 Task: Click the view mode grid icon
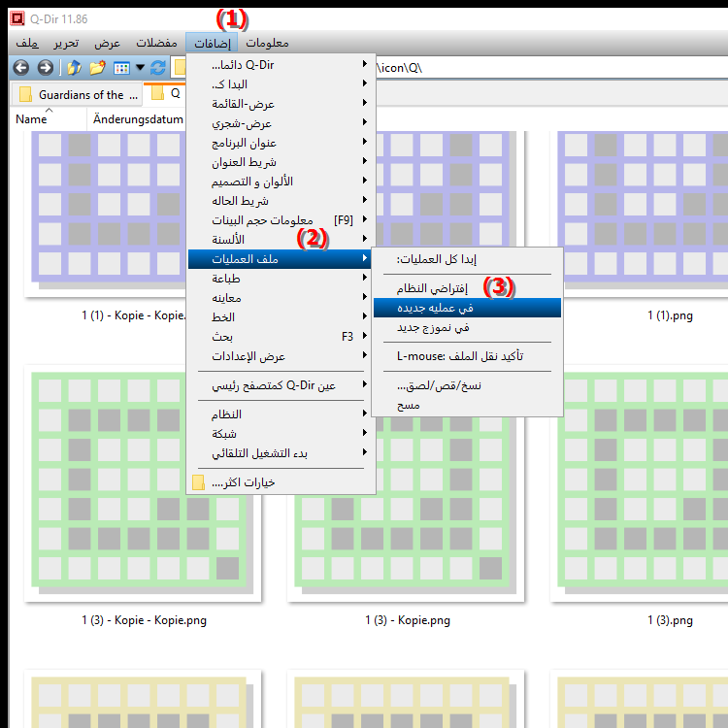pos(121,68)
